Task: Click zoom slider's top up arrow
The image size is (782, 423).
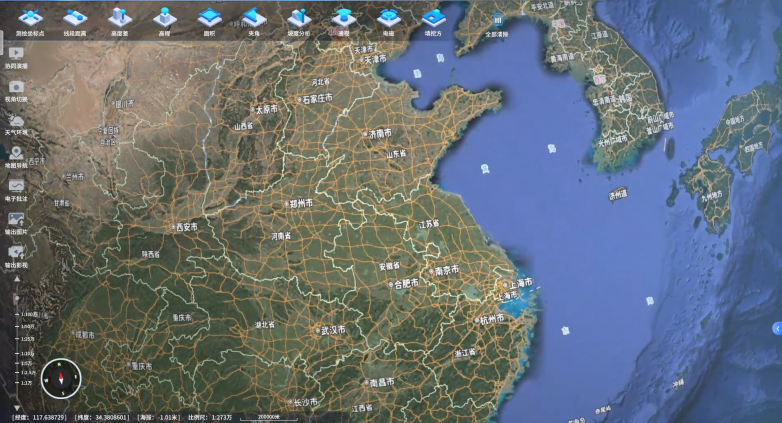Action: click(16, 281)
